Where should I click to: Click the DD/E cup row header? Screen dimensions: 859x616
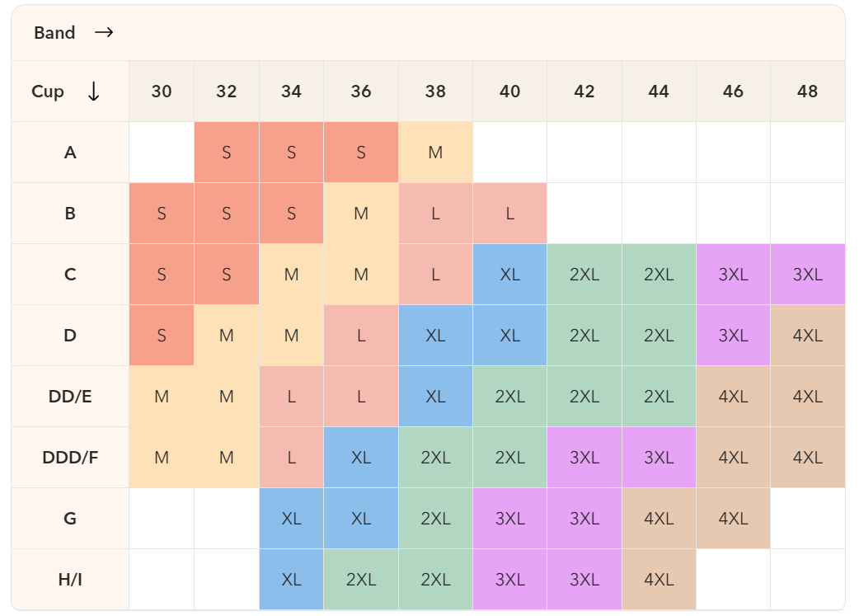tap(70, 397)
